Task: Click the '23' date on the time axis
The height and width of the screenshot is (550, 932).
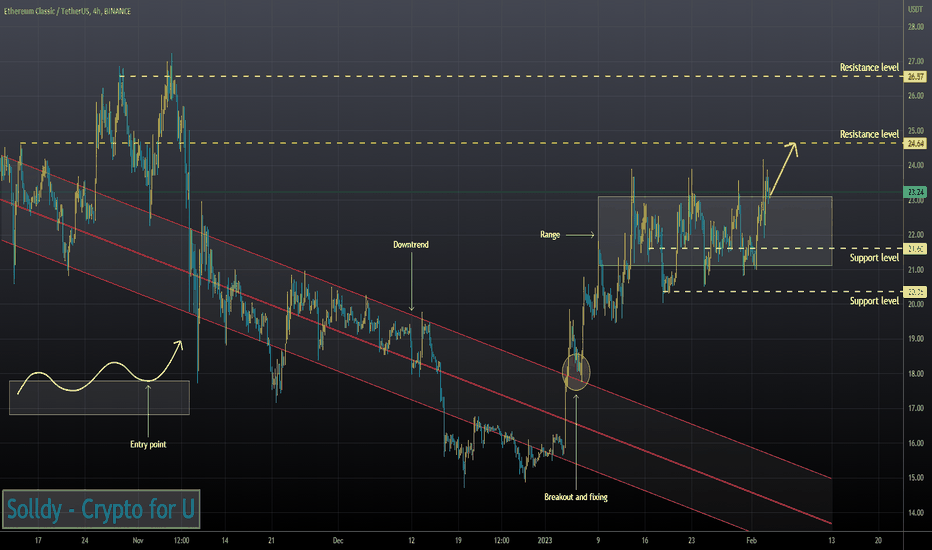Action: 691,540
